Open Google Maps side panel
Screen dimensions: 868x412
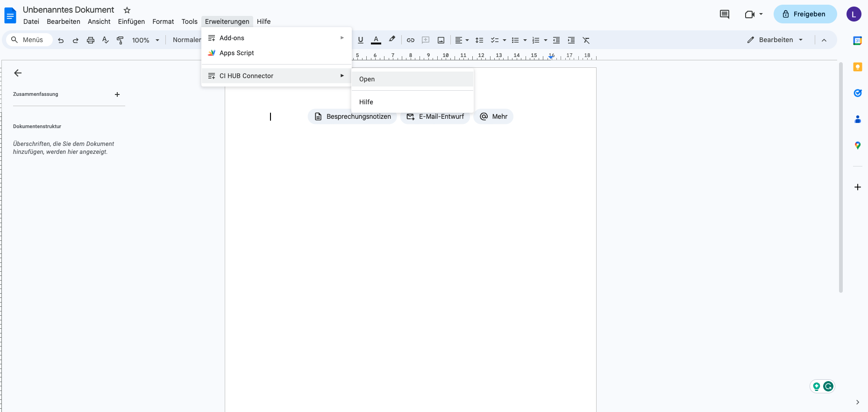pyautogui.click(x=858, y=145)
